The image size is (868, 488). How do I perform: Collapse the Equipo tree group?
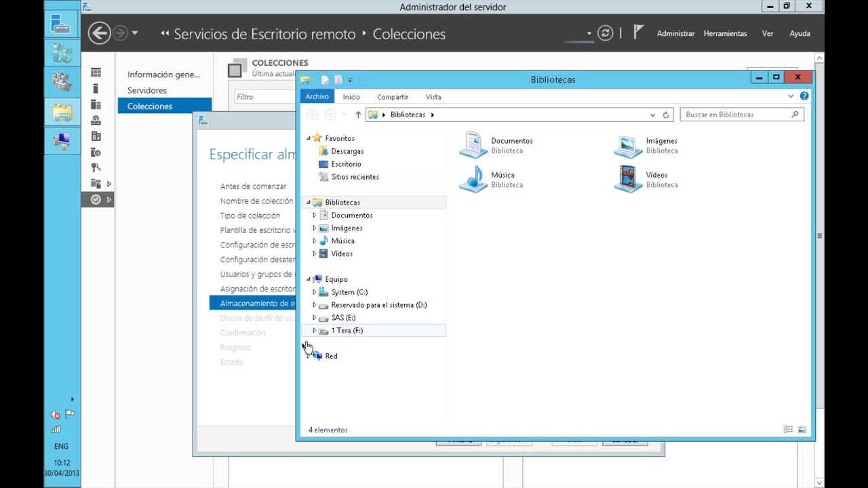(x=308, y=279)
